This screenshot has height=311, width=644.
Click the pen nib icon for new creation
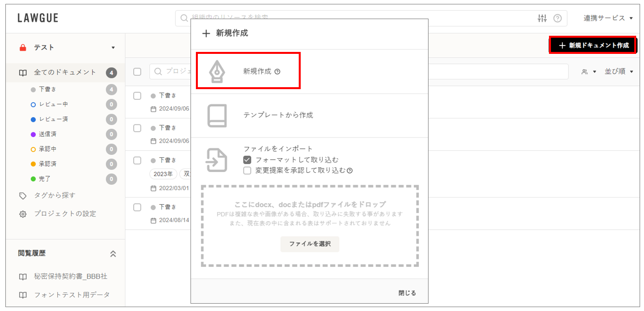click(216, 72)
